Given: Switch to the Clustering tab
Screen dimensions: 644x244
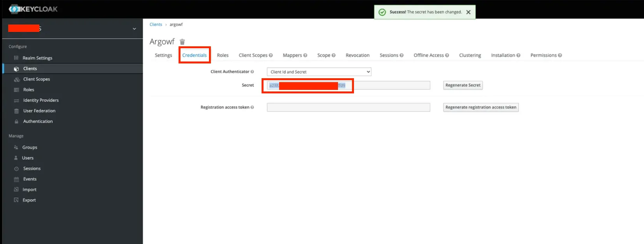Looking at the screenshot, I should [470, 55].
